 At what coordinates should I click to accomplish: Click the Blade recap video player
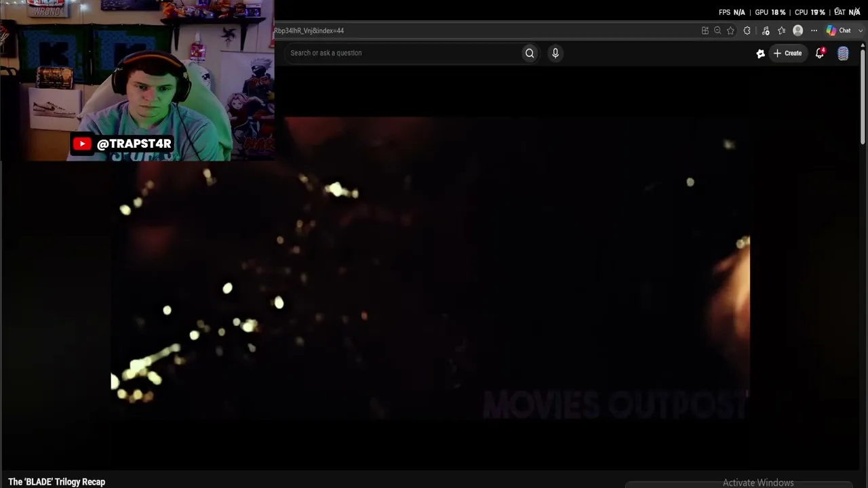pyautogui.click(x=431, y=269)
